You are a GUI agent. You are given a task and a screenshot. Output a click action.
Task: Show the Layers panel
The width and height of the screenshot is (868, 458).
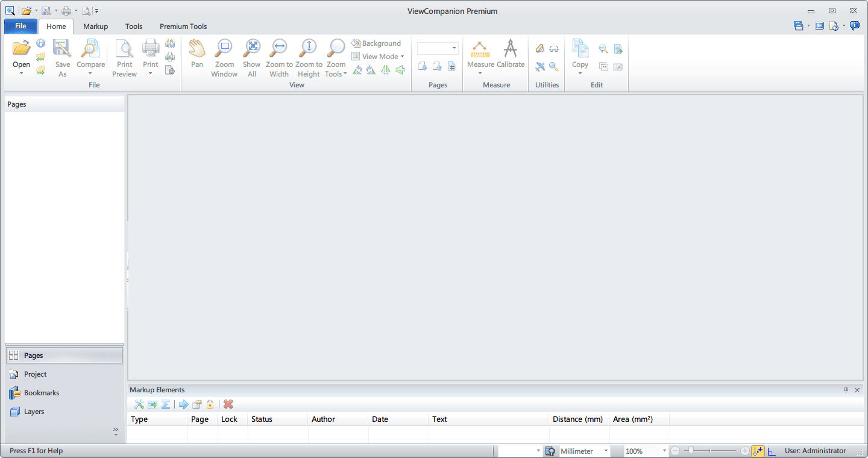34,412
